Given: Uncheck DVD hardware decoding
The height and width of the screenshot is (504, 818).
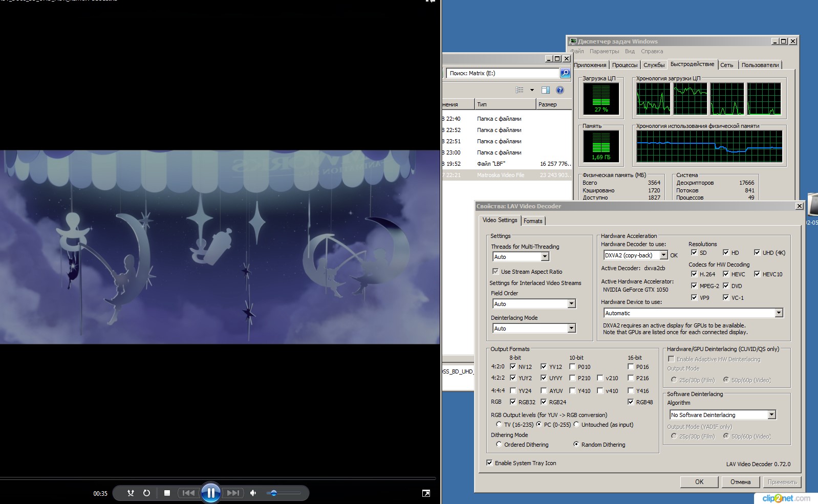Looking at the screenshot, I should click(x=726, y=286).
